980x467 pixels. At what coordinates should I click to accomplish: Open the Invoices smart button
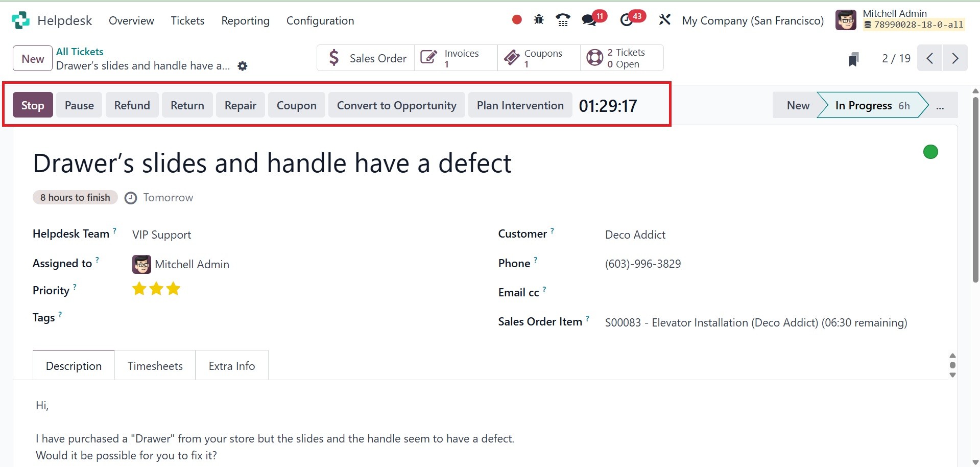click(456, 58)
